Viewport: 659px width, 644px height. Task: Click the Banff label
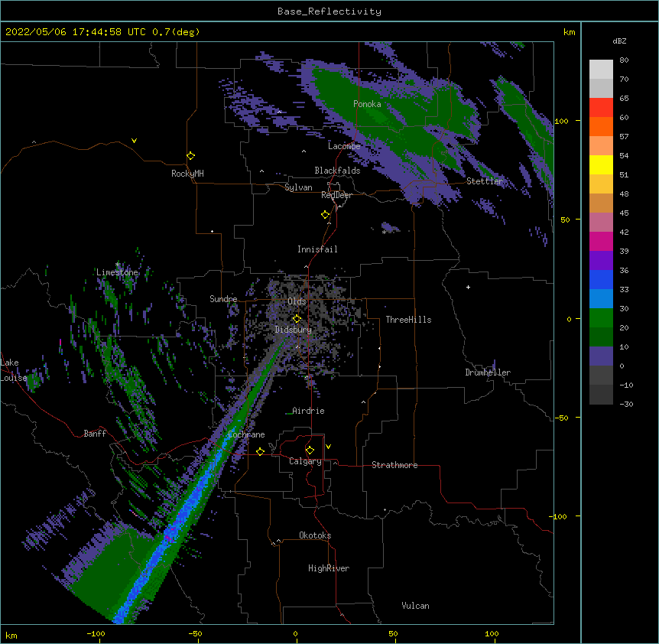click(x=95, y=434)
